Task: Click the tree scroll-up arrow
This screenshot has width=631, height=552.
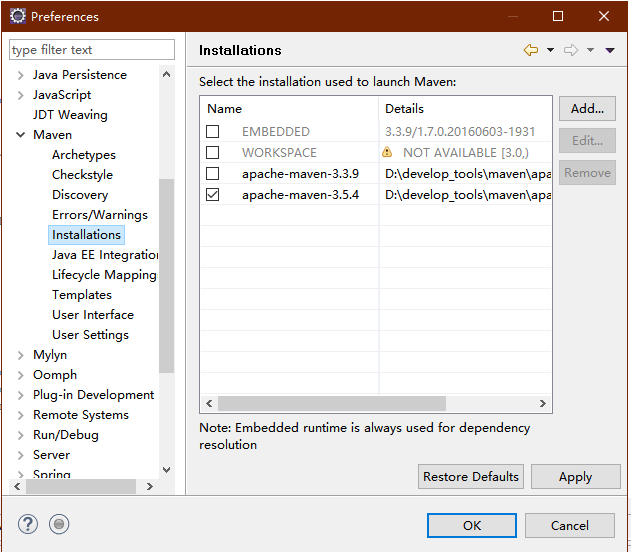Action: coord(166,74)
